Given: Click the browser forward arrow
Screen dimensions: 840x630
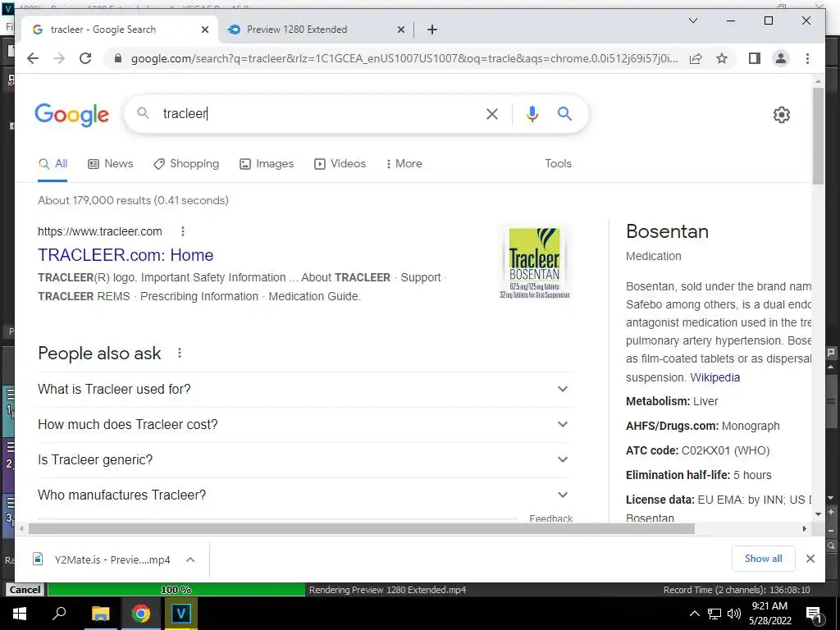Looking at the screenshot, I should [59, 58].
